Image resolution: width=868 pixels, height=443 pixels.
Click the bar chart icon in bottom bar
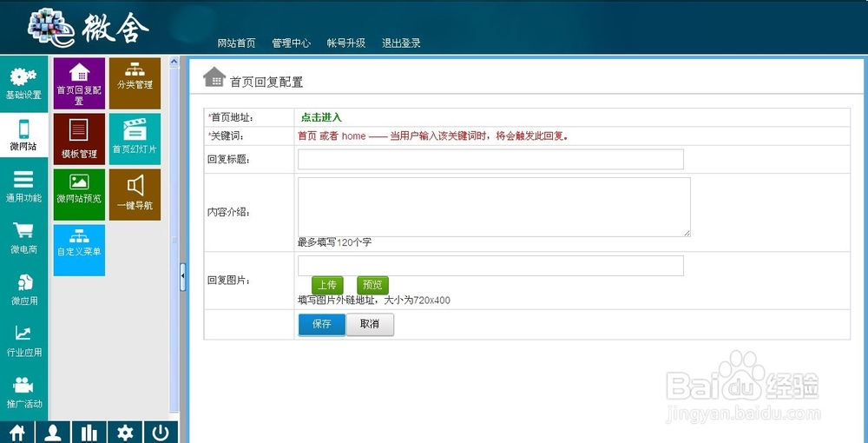click(89, 433)
